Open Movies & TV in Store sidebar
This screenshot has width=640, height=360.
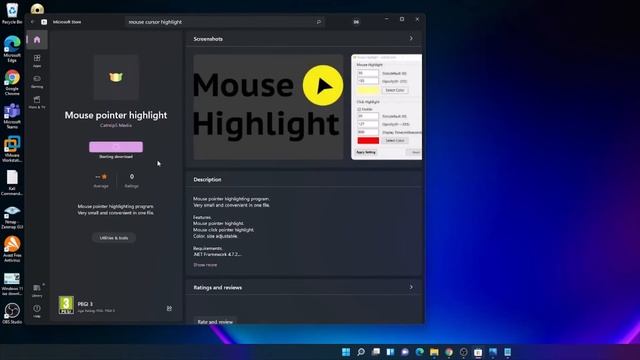click(37, 102)
